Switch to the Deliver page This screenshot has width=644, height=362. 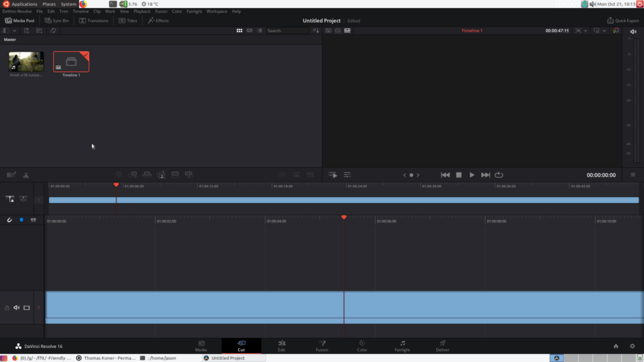(442, 346)
